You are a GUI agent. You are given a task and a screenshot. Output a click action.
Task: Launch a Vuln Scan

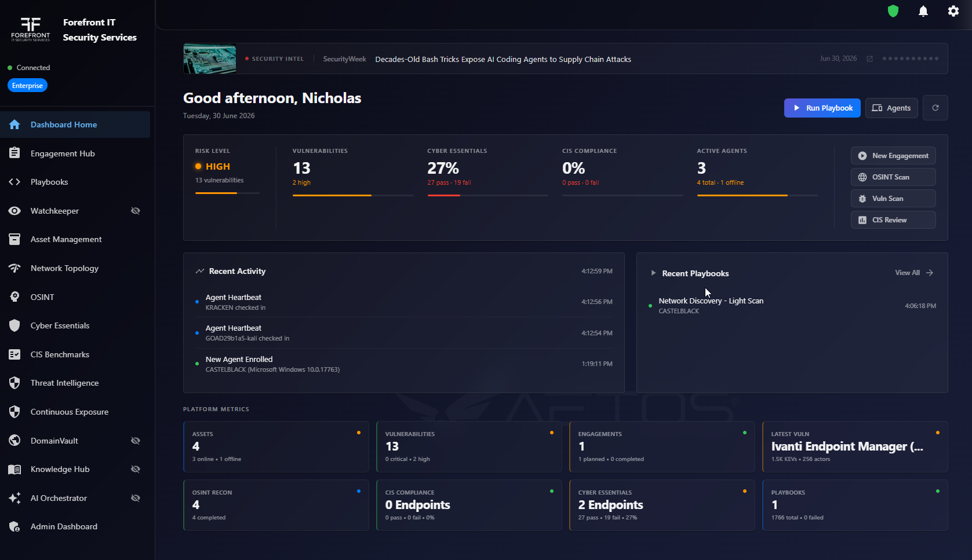tap(893, 199)
